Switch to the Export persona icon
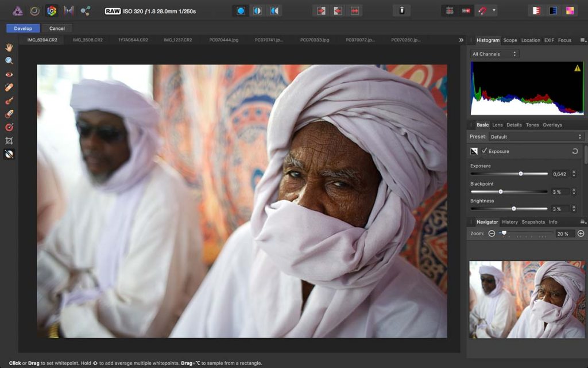This screenshot has height=368, width=588. coord(86,10)
